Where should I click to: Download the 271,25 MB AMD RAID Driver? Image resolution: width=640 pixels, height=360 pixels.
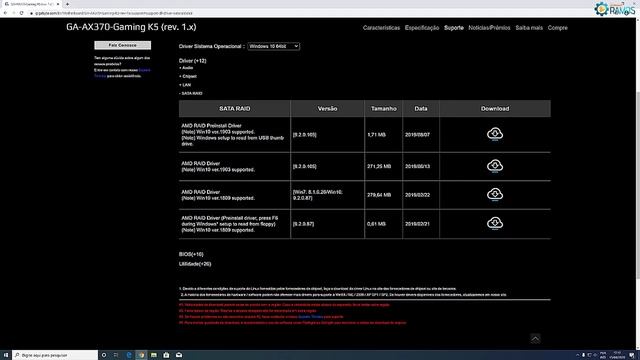tap(495, 166)
